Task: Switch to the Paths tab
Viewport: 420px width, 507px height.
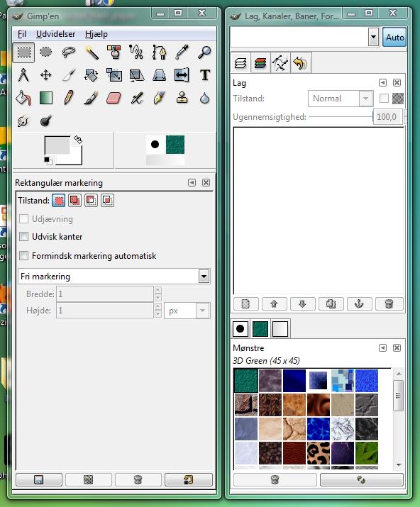Action: (280, 62)
